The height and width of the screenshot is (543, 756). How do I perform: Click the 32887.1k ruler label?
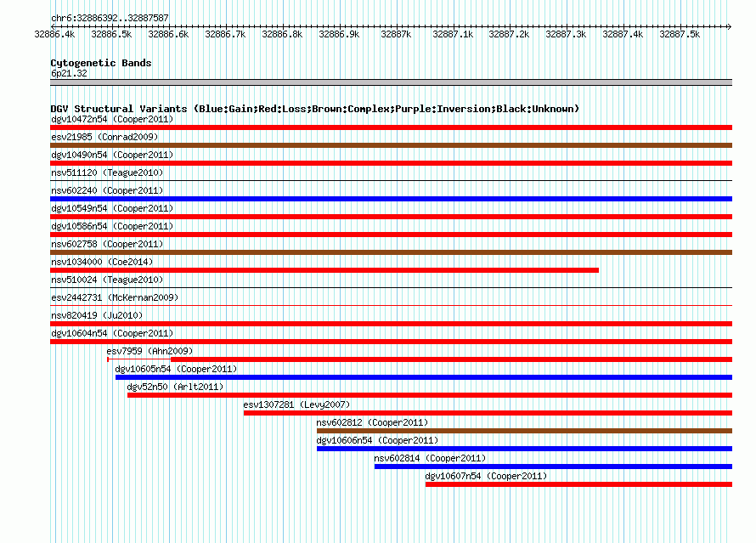(453, 34)
